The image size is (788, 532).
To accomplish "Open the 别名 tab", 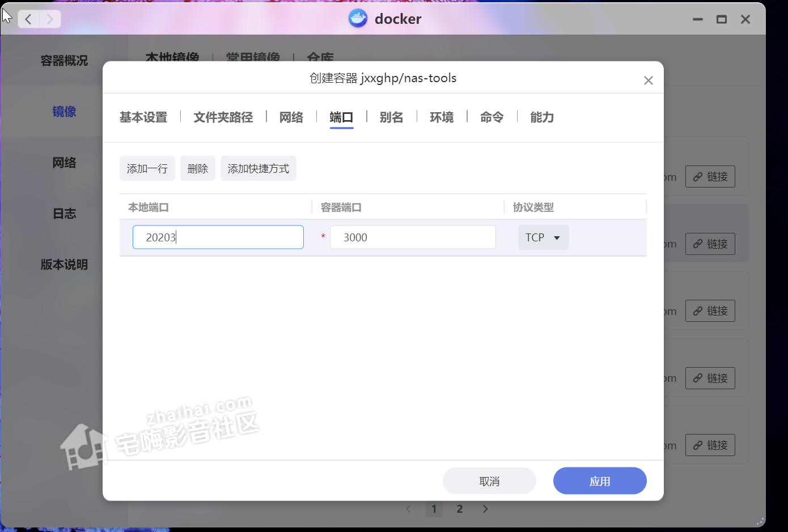I will (392, 117).
